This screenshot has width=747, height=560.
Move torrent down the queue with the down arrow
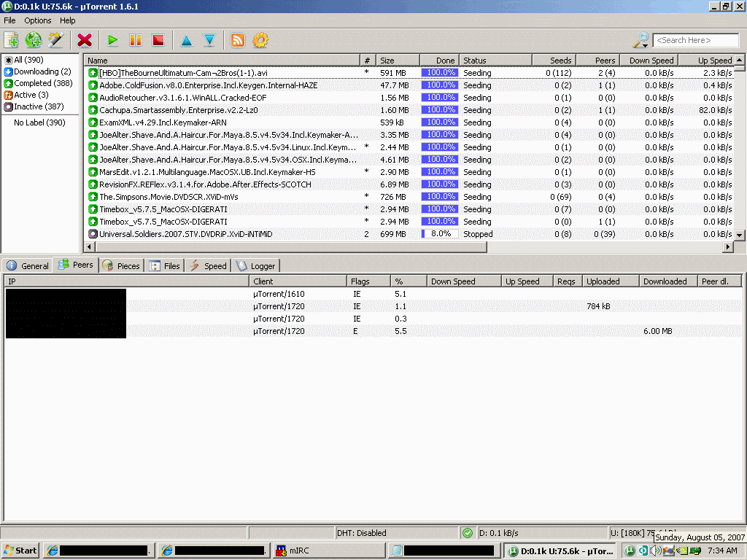[209, 41]
